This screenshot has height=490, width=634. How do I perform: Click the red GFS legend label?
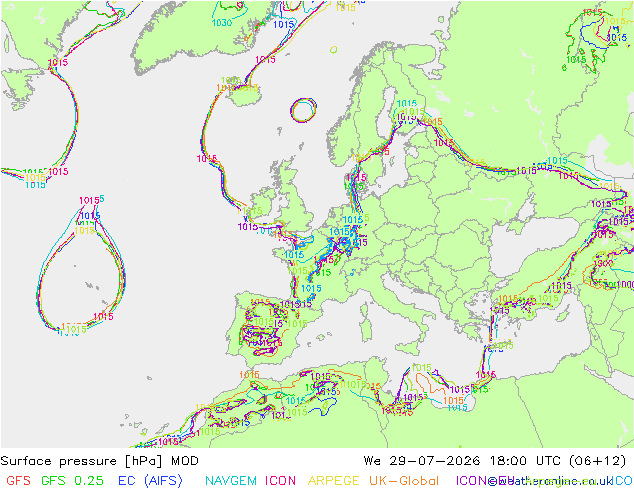point(18,480)
